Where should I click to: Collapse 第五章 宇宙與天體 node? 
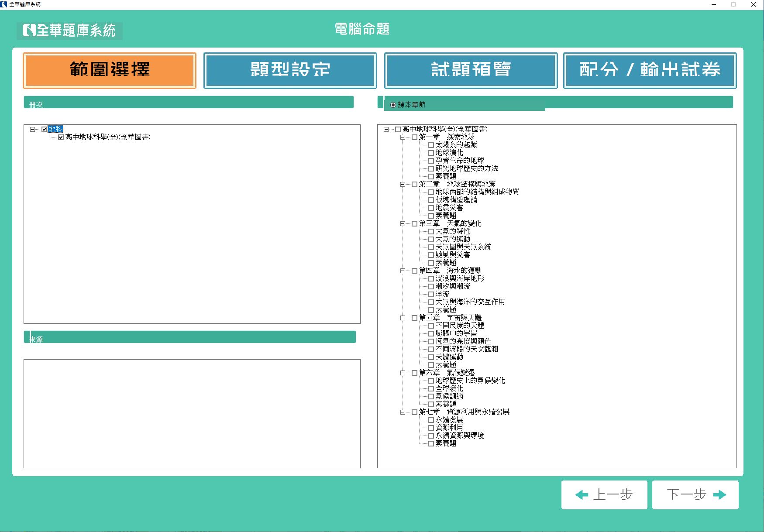(x=403, y=318)
